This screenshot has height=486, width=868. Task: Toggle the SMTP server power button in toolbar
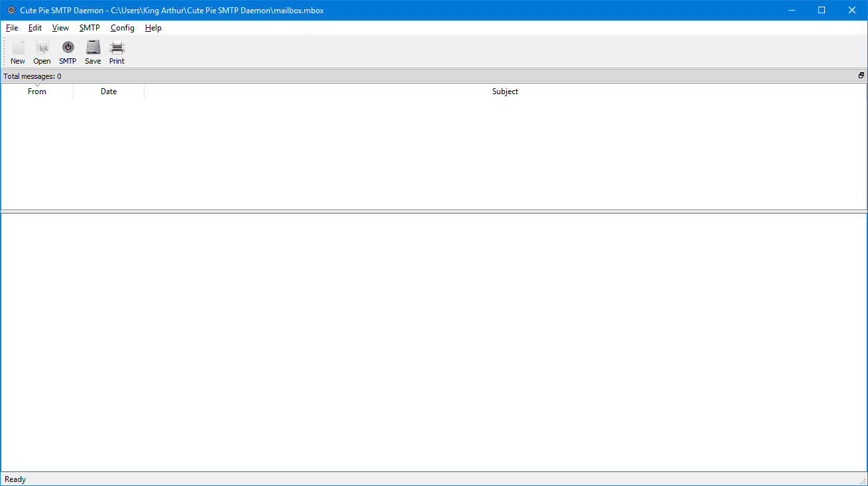[68, 52]
